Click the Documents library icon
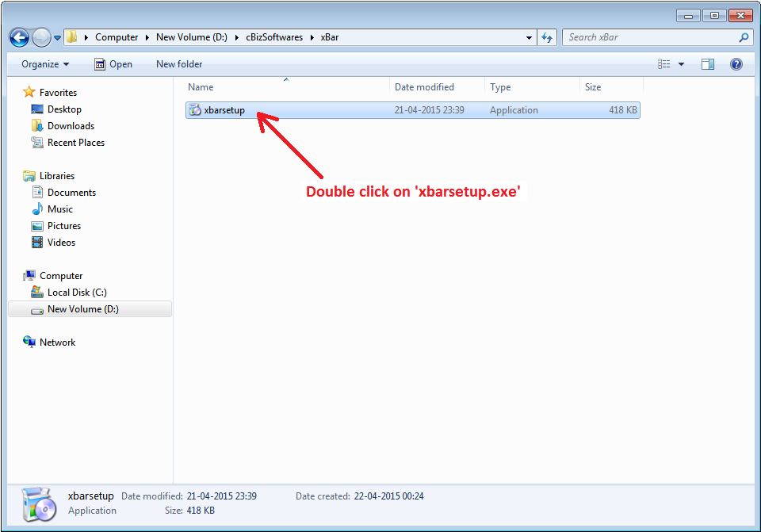This screenshot has height=532, width=761. 37,192
